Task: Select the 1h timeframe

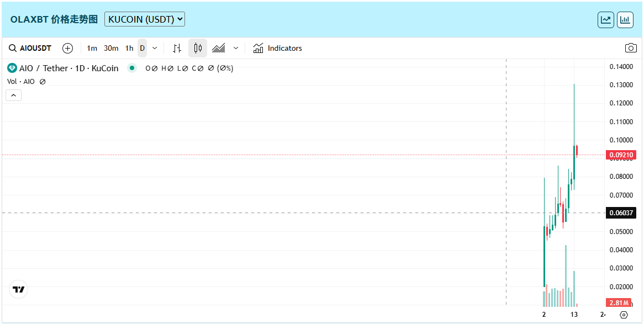Action: point(129,48)
